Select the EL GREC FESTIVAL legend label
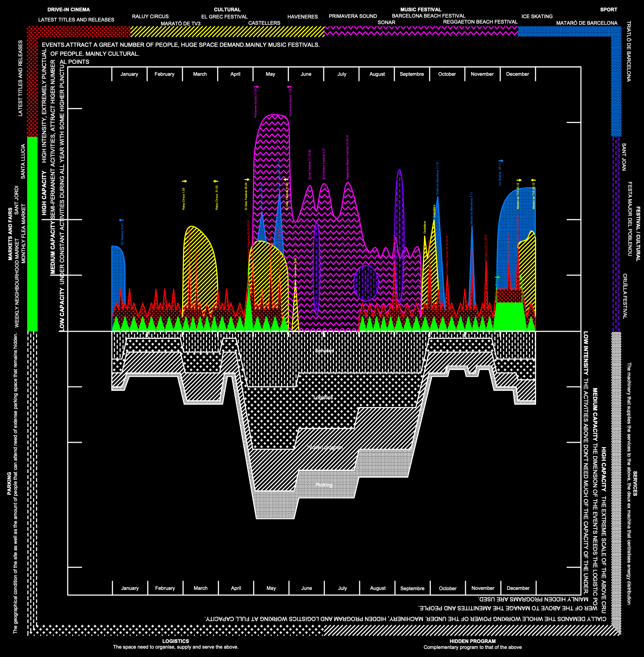Image resolution: width=644 pixels, height=657 pixels. (224, 17)
